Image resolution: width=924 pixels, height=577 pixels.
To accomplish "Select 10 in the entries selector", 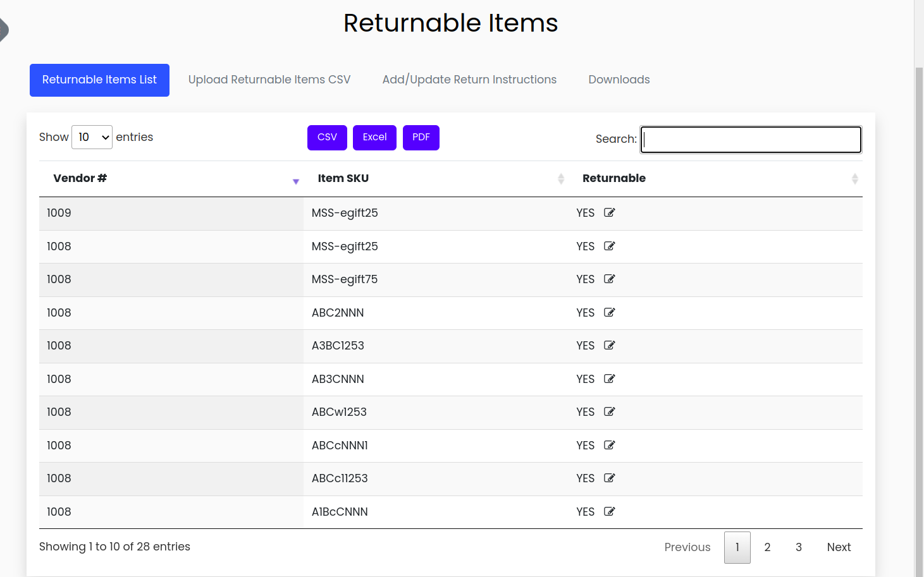I will (92, 137).
